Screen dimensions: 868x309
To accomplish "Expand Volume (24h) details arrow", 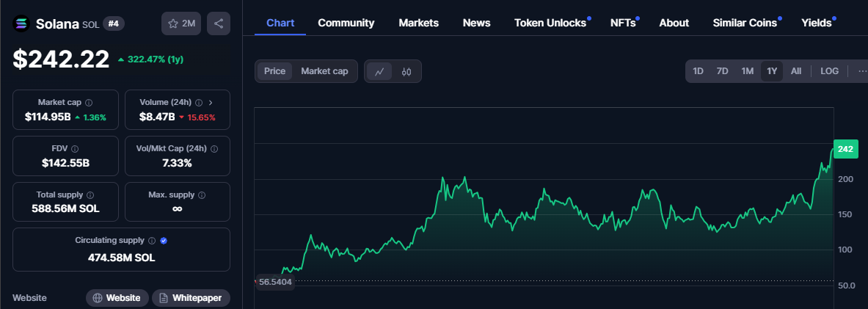I will (211, 103).
